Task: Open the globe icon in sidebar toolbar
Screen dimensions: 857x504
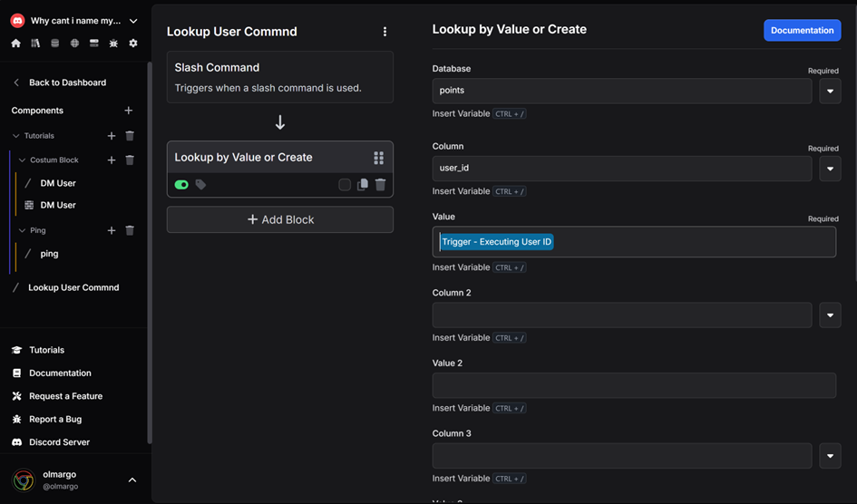Action: [74, 44]
